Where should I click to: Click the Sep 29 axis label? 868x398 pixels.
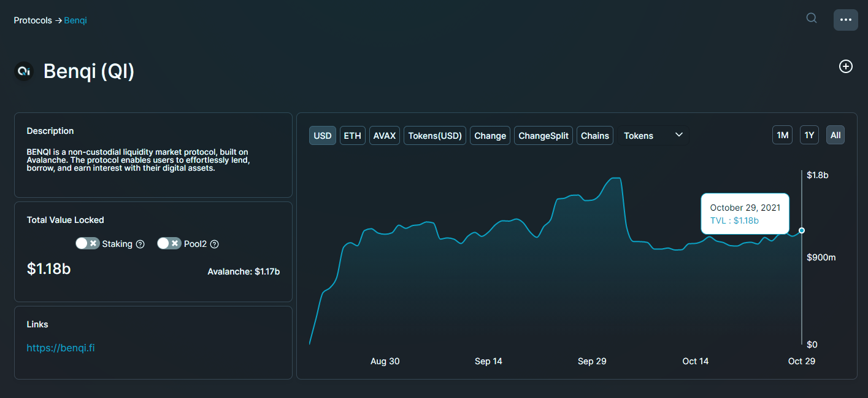[592, 361]
